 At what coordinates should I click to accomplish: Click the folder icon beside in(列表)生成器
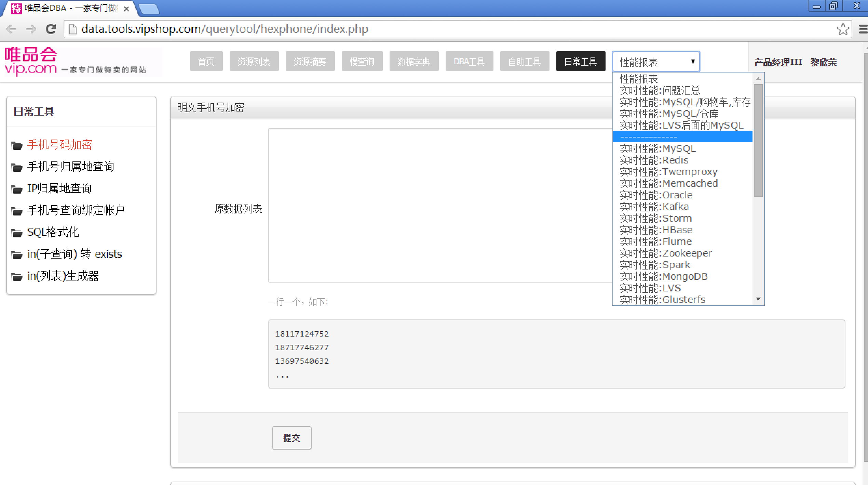point(17,277)
